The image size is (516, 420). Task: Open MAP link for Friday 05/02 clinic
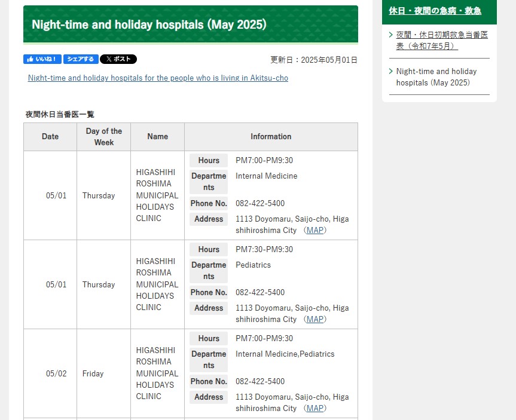[x=315, y=408]
